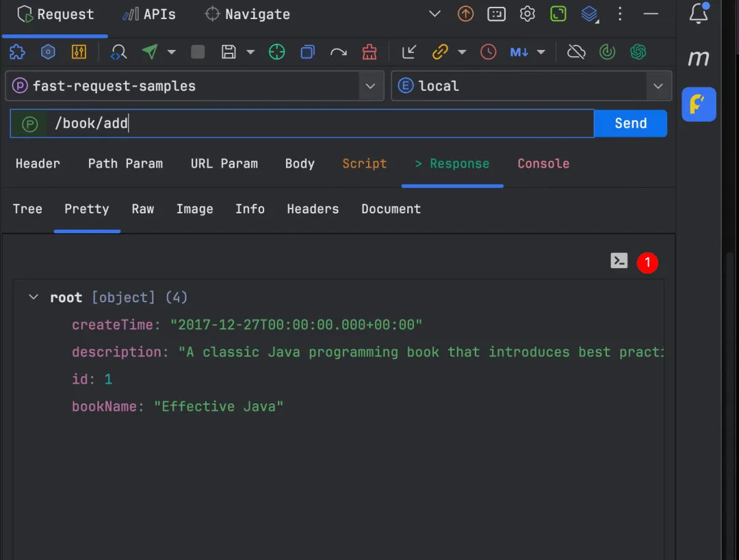Click the Markdown M↓ icon
The image size is (739, 560).
519,52
